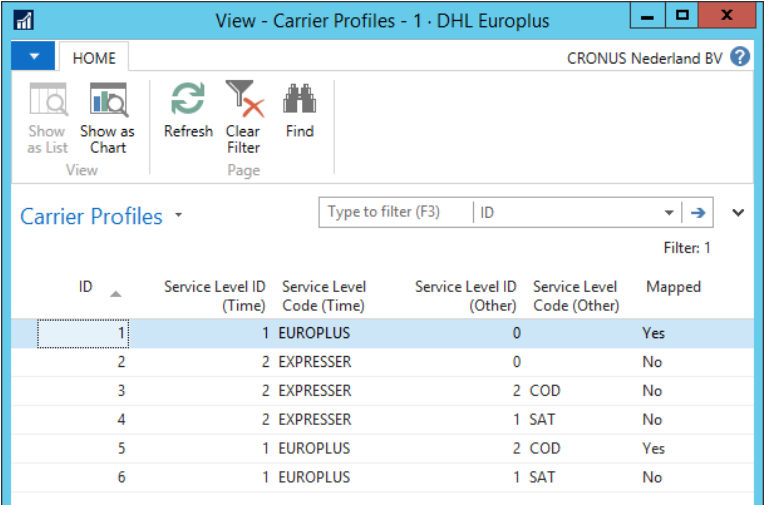Open help via blue question mark icon
The height and width of the screenshot is (505, 765).
point(740,57)
